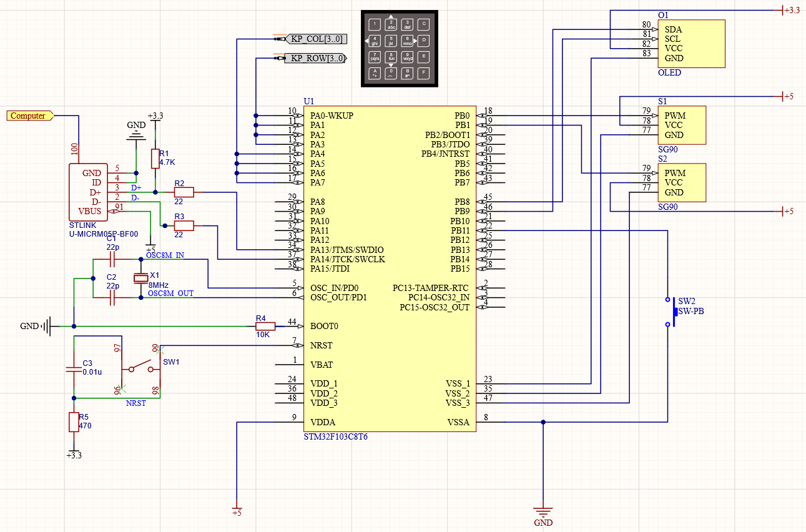Click the VSS_3 pin label

[458, 403]
